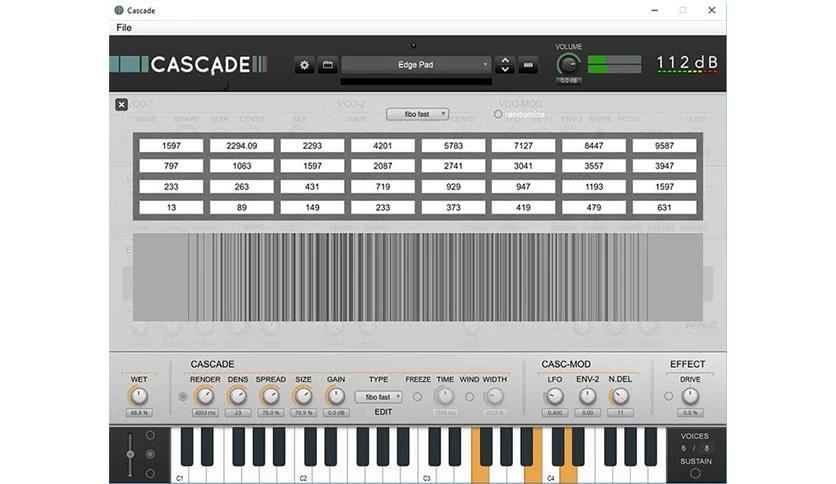Click the VOICES 6 / 8 counter
This screenshot has height=484, width=836.
(x=695, y=448)
